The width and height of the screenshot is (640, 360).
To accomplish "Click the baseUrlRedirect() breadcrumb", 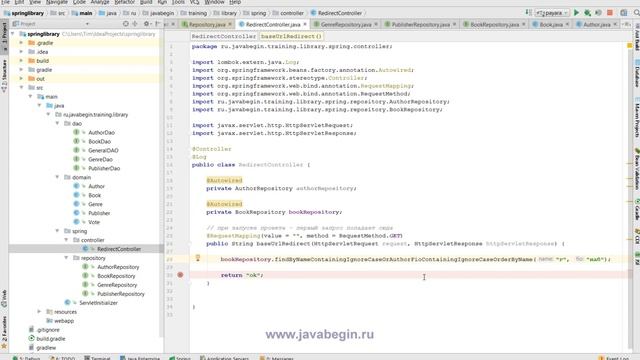I will click(x=291, y=36).
